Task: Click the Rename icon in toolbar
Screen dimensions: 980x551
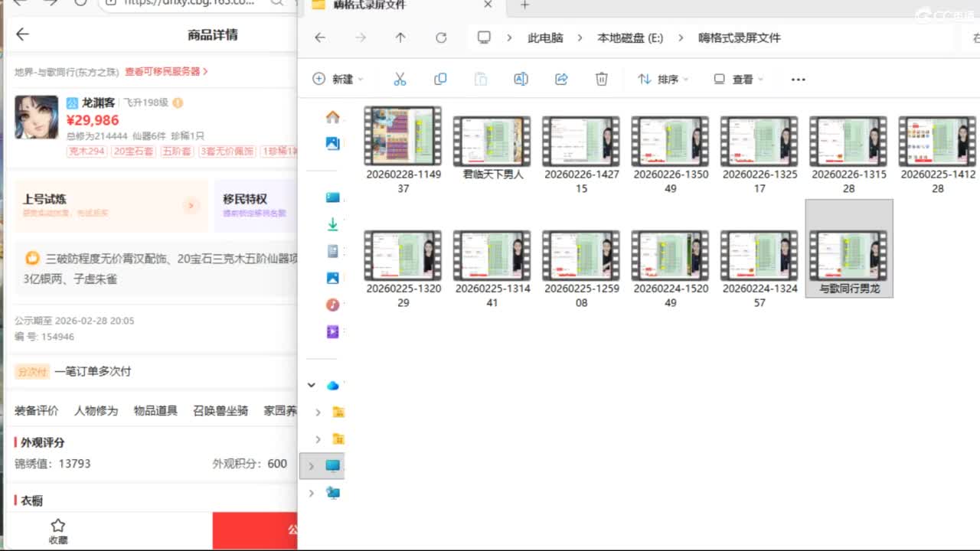Action: point(521,80)
